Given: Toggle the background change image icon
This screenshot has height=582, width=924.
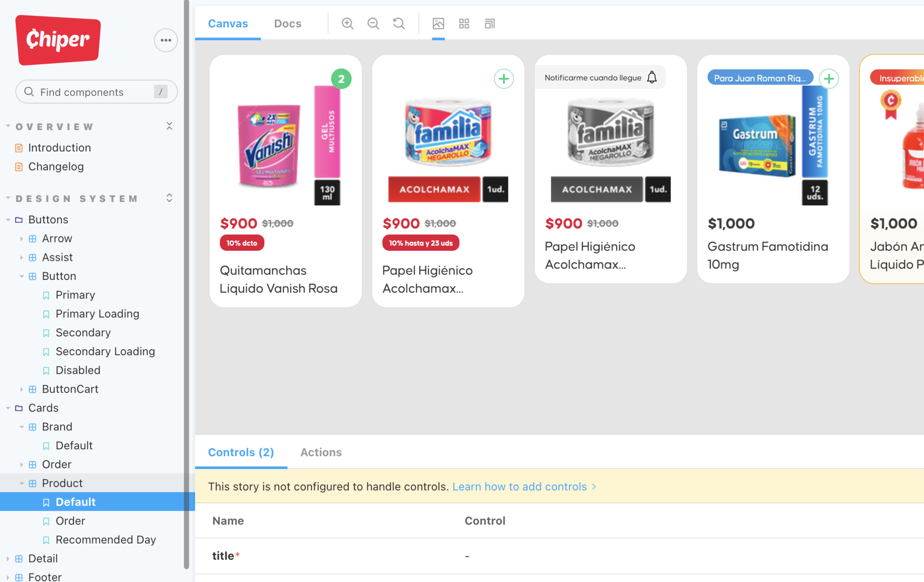Looking at the screenshot, I should click(438, 23).
